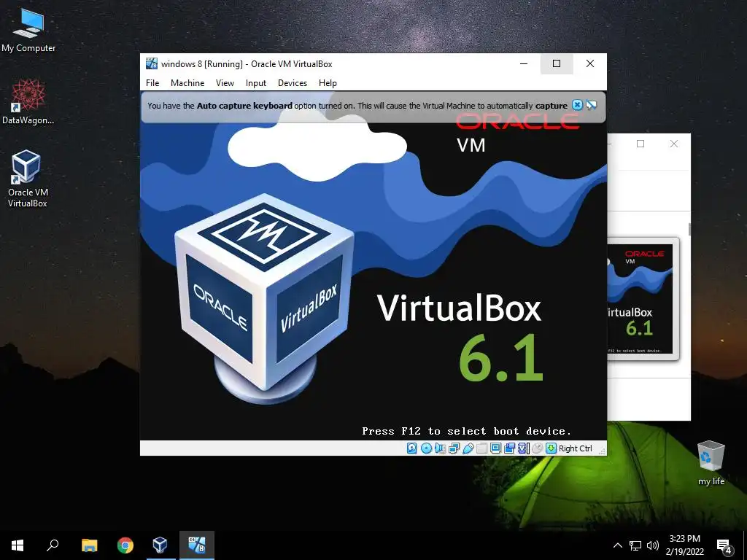
Task: Maximize the windows 8 VM window
Action: click(557, 63)
